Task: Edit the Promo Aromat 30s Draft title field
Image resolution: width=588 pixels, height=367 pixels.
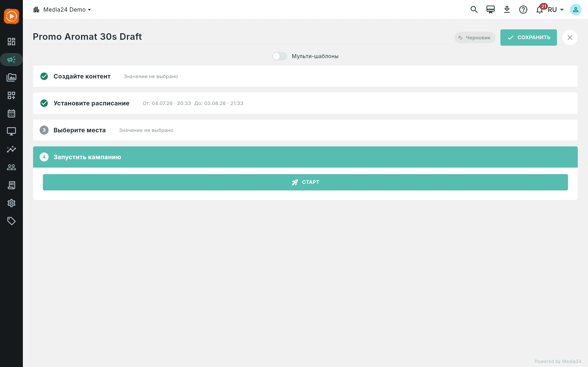Action: [240, 37]
